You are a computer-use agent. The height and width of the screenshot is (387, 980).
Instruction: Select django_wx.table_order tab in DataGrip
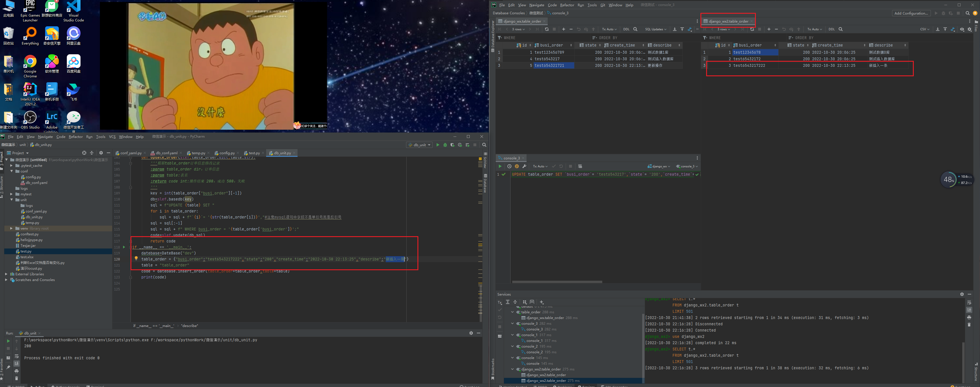click(x=522, y=21)
